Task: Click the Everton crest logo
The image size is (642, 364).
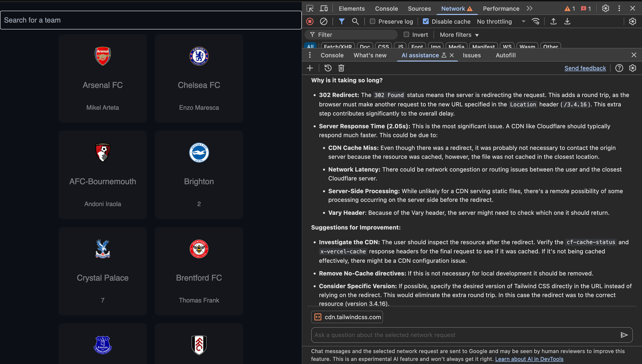Action: tap(103, 345)
